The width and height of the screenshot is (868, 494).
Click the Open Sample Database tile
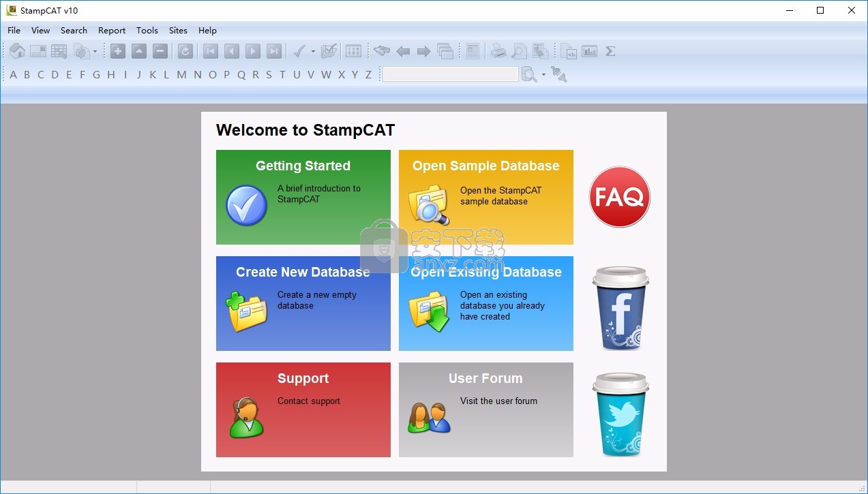[x=486, y=197]
